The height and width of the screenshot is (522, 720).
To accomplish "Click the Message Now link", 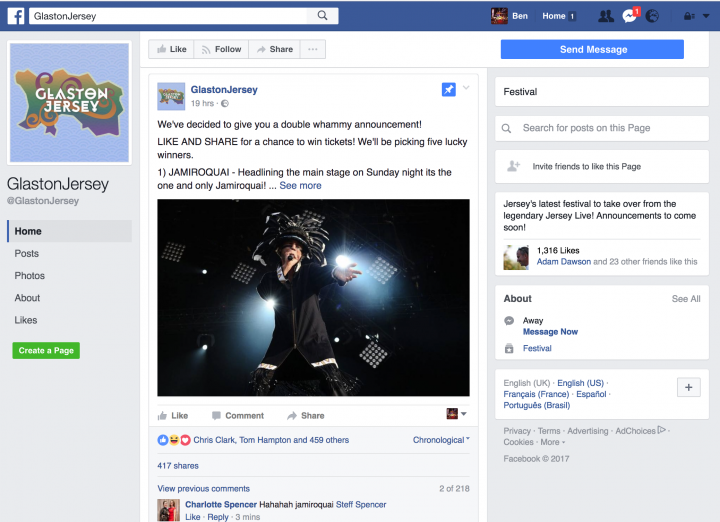I will click(x=550, y=331).
